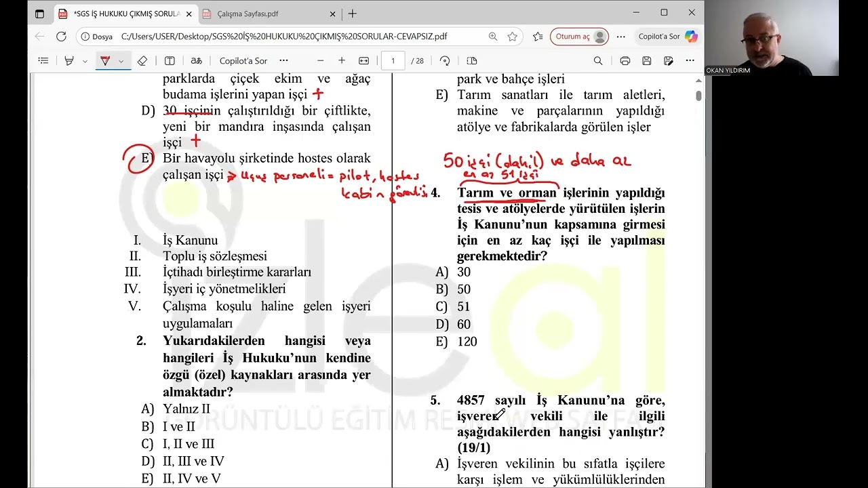Click option 'II, III ve IV'

(x=193, y=462)
